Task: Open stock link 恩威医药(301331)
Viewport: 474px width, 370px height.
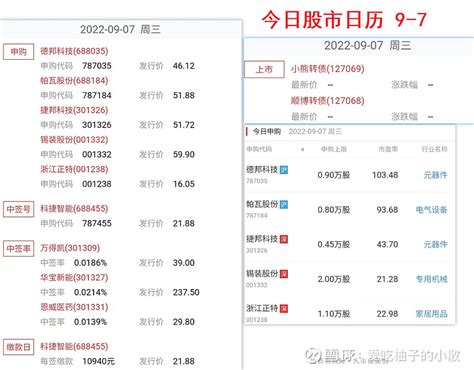Action: (74, 307)
